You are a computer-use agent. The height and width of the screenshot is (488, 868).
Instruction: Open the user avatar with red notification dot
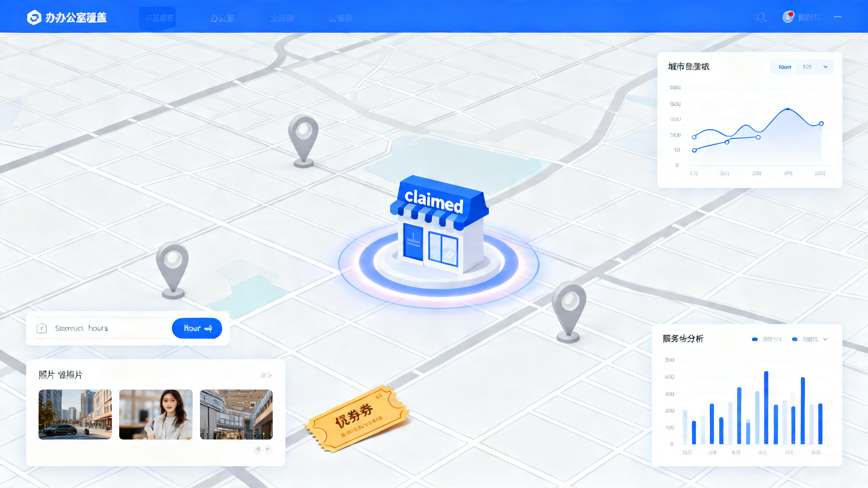tap(788, 17)
